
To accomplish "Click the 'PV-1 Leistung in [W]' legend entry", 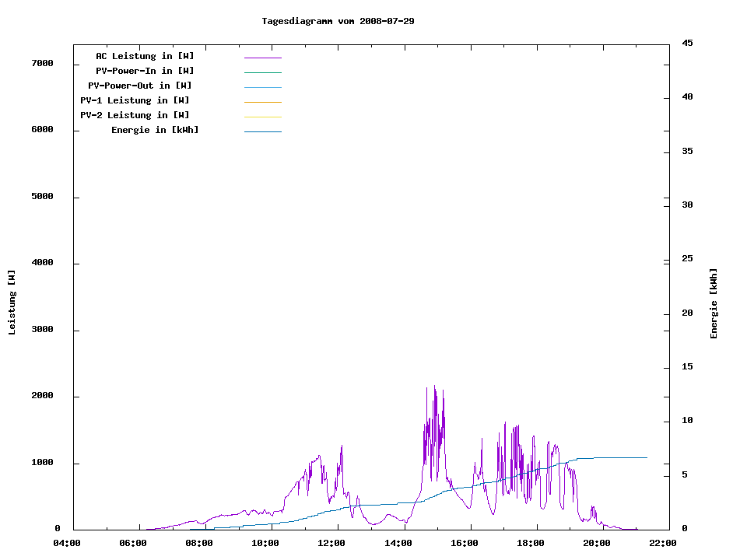I will [135, 100].
